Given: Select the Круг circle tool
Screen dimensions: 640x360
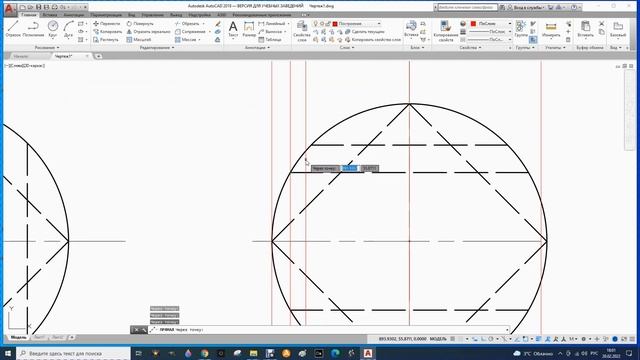Looking at the screenshot, I should [53, 29].
